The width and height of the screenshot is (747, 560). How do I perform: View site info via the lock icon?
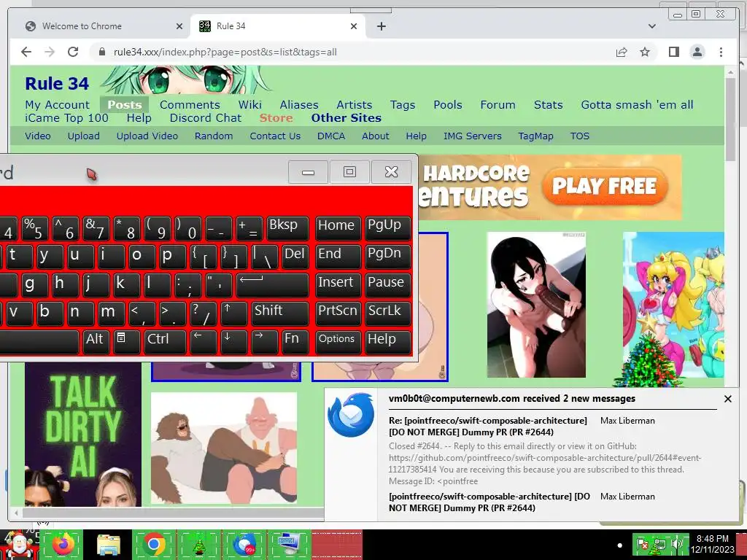point(101,52)
